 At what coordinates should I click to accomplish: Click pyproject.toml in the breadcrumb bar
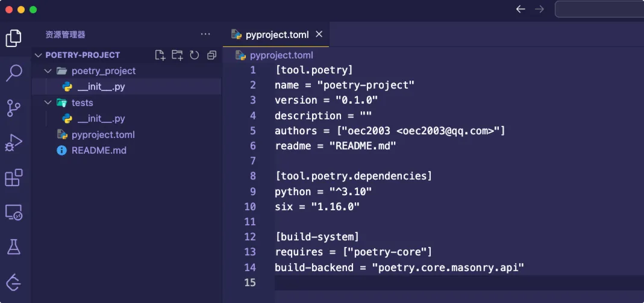pyautogui.click(x=281, y=55)
